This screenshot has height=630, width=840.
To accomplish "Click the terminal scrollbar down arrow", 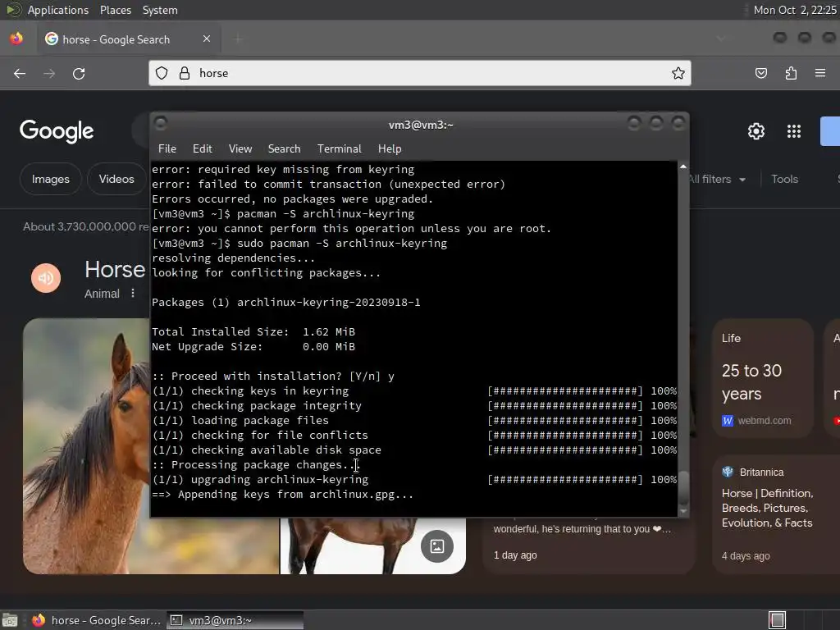I will pyautogui.click(x=683, y=512).
